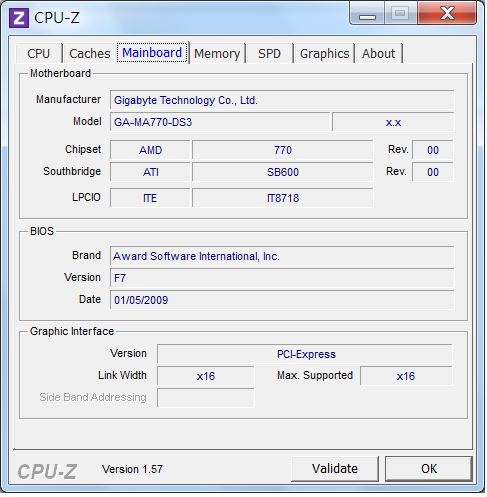Click the Southbridge Rev. value 00
The image size is (487, 497).
(x=433, y=172)
